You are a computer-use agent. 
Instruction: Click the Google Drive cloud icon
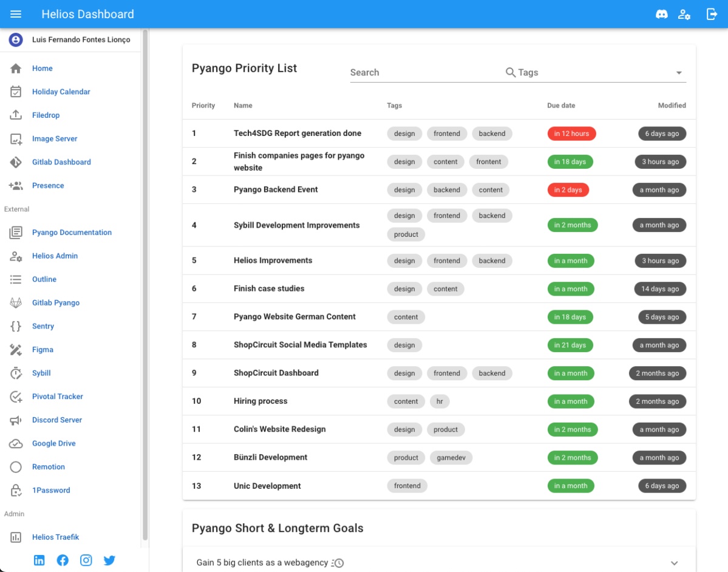pyautogui.click(x=16, y=443)
